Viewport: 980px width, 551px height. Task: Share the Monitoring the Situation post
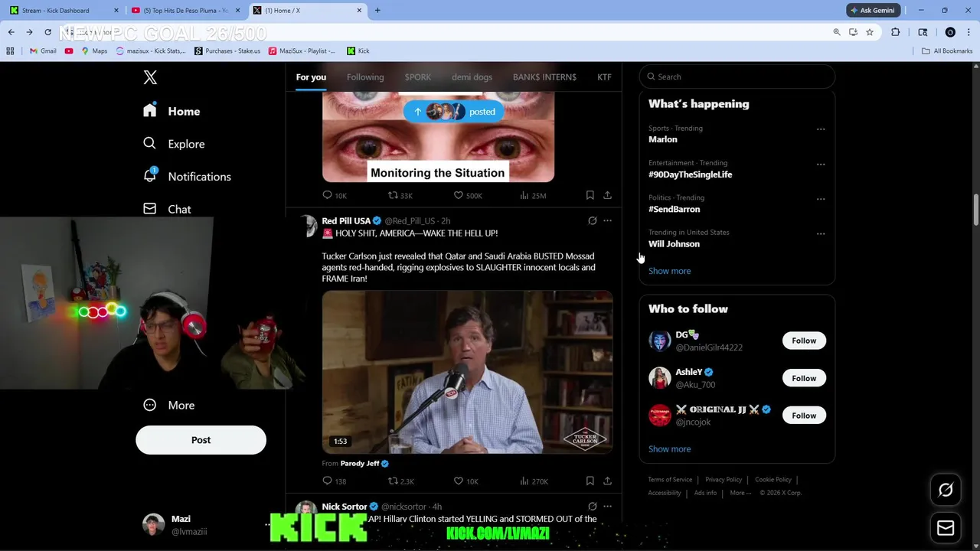607,195
